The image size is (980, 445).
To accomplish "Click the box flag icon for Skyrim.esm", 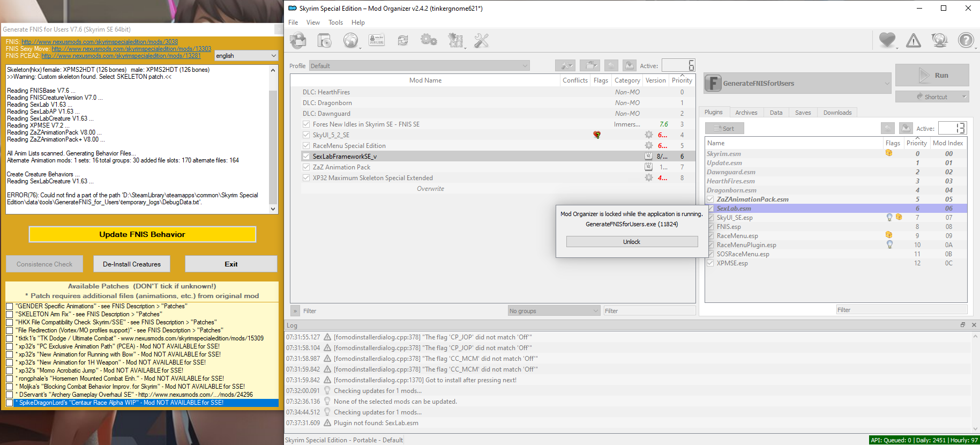I will (889, 153).
